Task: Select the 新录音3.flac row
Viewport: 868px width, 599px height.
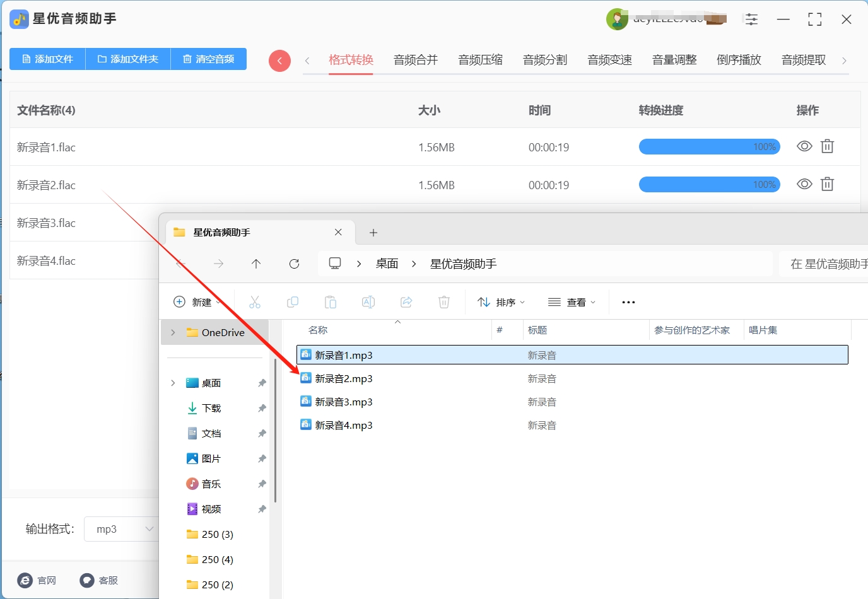Action: [x=84, y=223]
